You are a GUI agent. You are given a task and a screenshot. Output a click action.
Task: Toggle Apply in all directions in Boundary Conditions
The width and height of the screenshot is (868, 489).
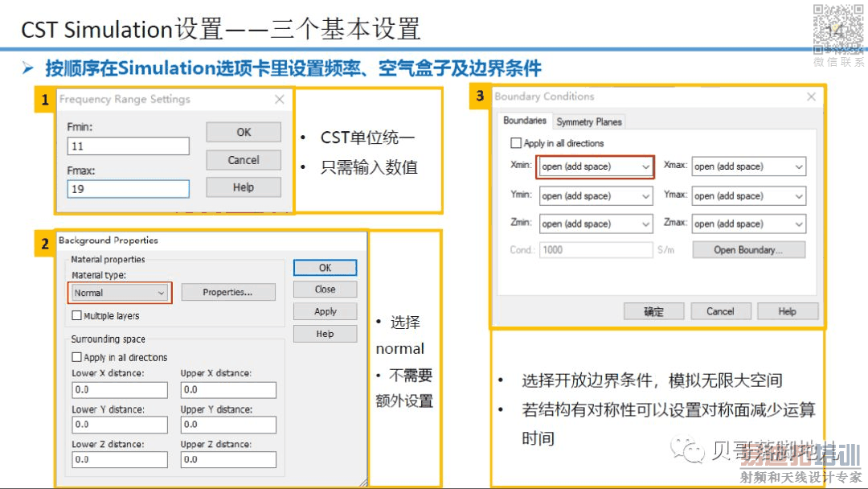click(x=516, y=143)
